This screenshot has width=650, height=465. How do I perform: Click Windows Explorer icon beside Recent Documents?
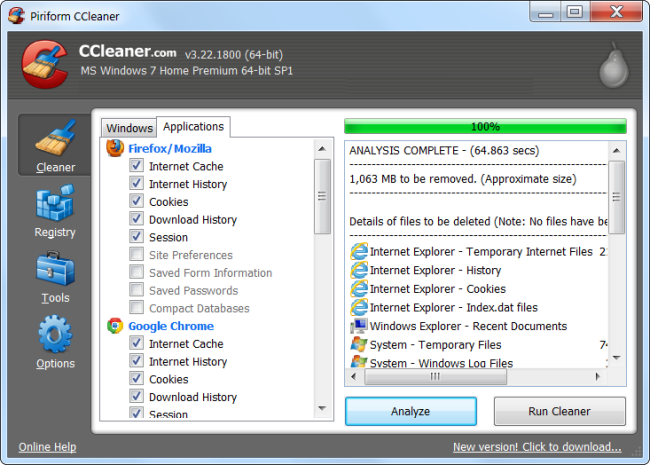click(x=359, y=326)
